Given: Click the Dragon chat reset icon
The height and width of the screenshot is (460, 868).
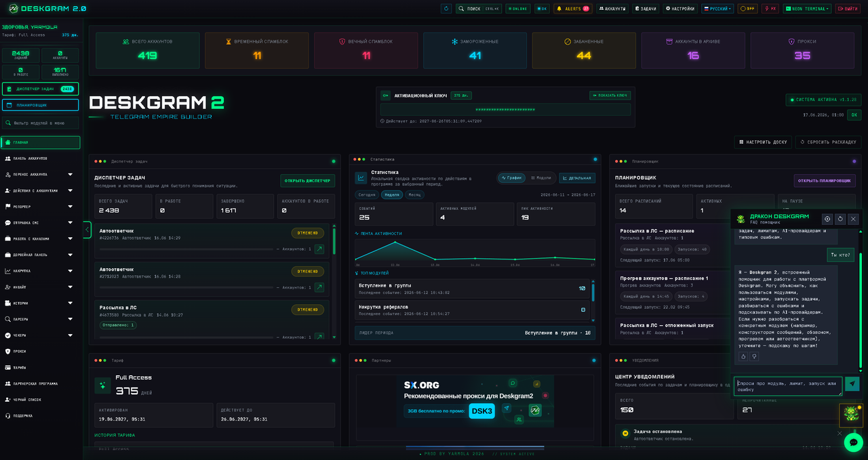Looking at the screenshot, I should tap(840, 219).
